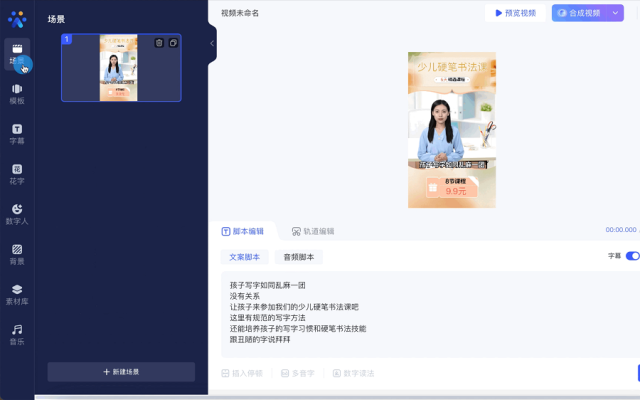Click 插入停顿 insert pause option
This screenshot has height=400, width=640.
click(x=242, y=373)
